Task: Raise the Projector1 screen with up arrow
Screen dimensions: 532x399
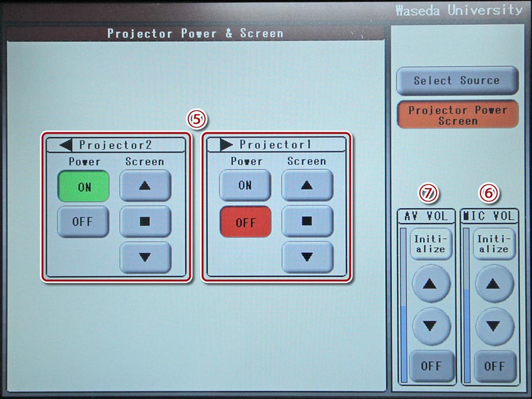Action: click(x=307, y=186)
